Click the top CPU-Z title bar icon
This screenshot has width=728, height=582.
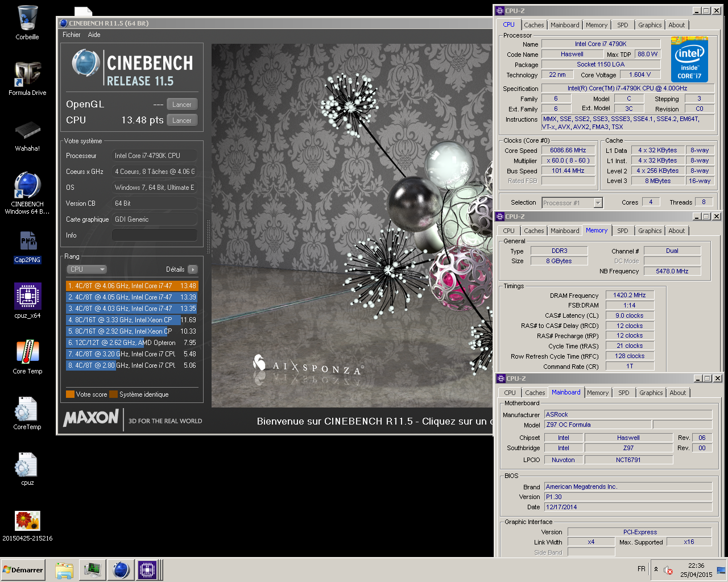pos(500,10)
